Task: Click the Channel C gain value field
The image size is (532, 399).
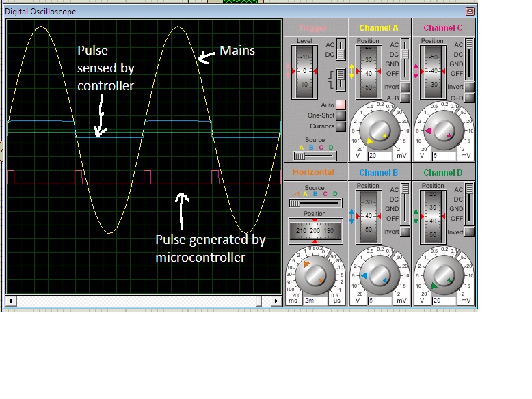Action: pos(444,156)
